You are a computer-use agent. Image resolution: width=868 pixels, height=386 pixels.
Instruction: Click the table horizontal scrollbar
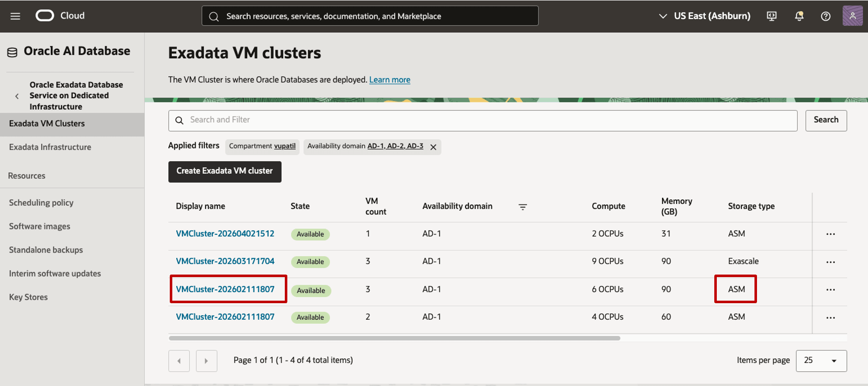click(x=394, y=338)
